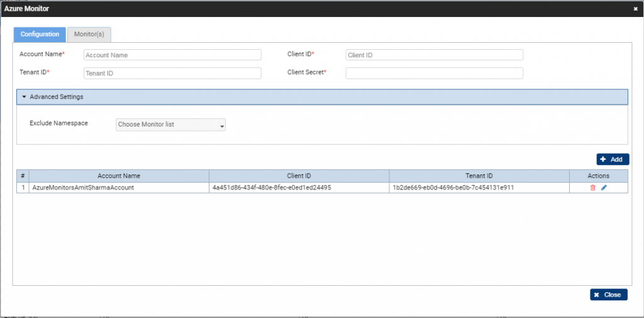Focus the Client Secret input field

tap(435, 73)
